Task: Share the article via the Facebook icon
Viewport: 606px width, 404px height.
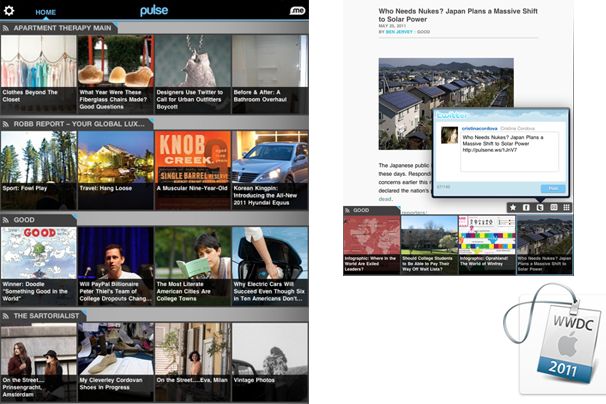Action: coord(526,208)
